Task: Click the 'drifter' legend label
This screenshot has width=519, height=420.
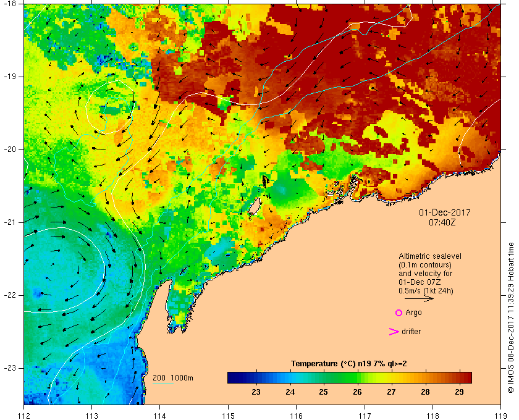Action: click(411, 332)
